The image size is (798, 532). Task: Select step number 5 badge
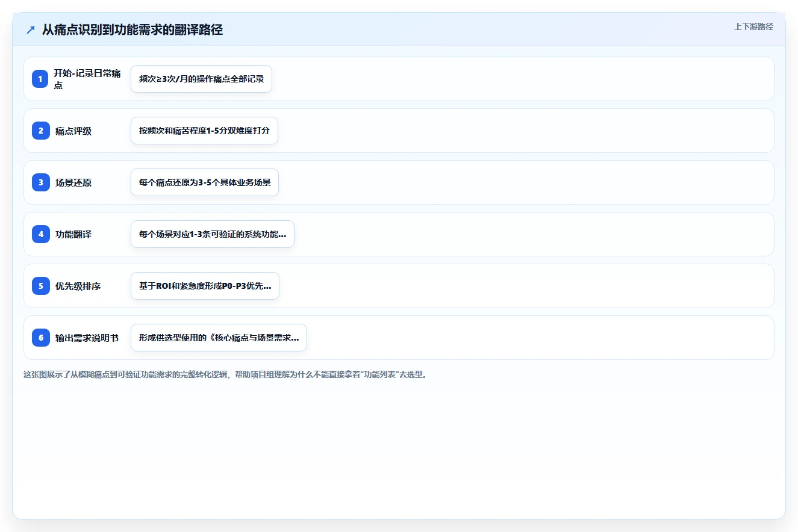[40, 286]
